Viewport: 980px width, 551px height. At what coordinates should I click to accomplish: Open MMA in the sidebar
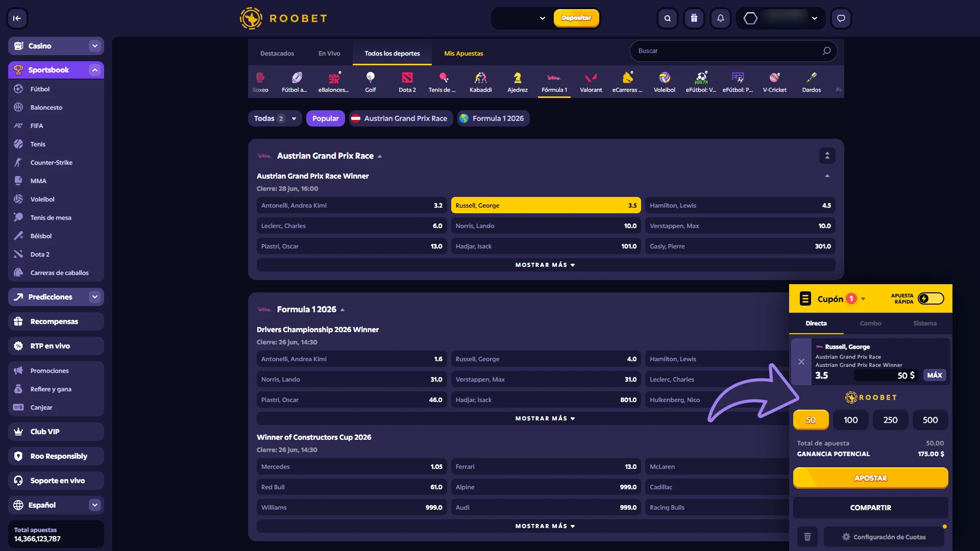(56, 181)
